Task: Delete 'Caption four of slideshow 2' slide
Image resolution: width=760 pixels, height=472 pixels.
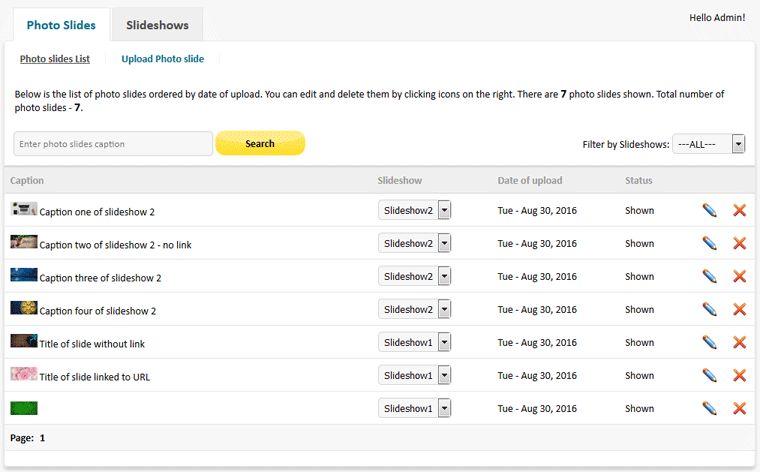Action: [x=740, y=309]
